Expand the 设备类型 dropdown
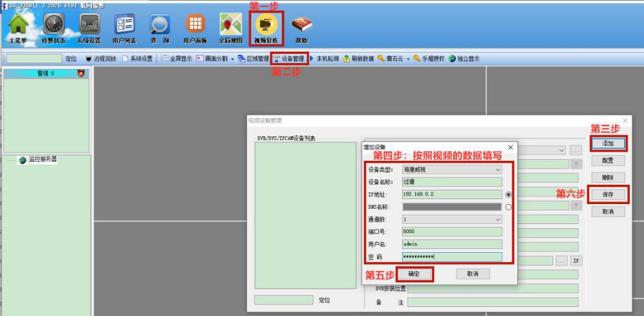Image resolution: width=644 pixels, height=316 pixels. (x=498, y=169)
